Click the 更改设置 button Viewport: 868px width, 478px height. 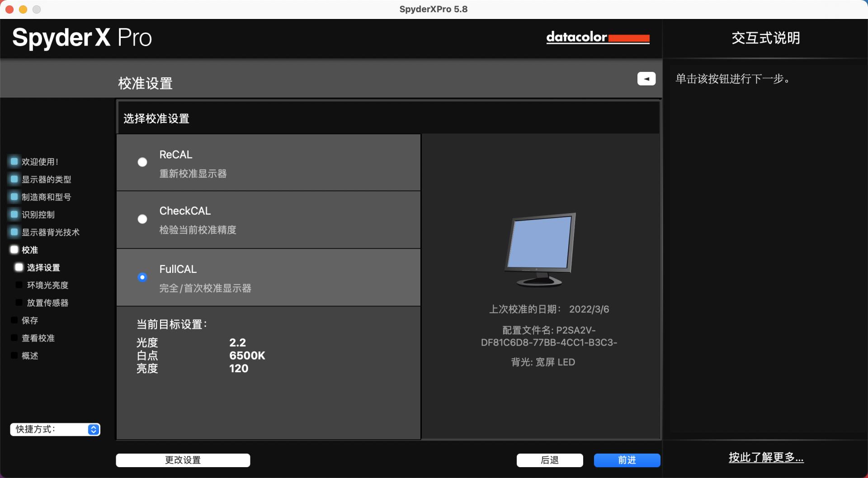click(183, 460)
